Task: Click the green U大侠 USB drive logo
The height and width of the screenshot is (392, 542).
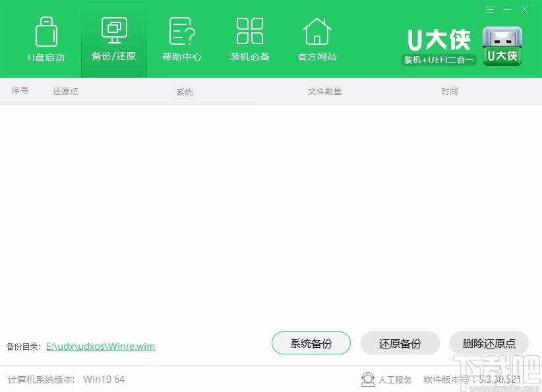Action: click(x=502, y=45)
